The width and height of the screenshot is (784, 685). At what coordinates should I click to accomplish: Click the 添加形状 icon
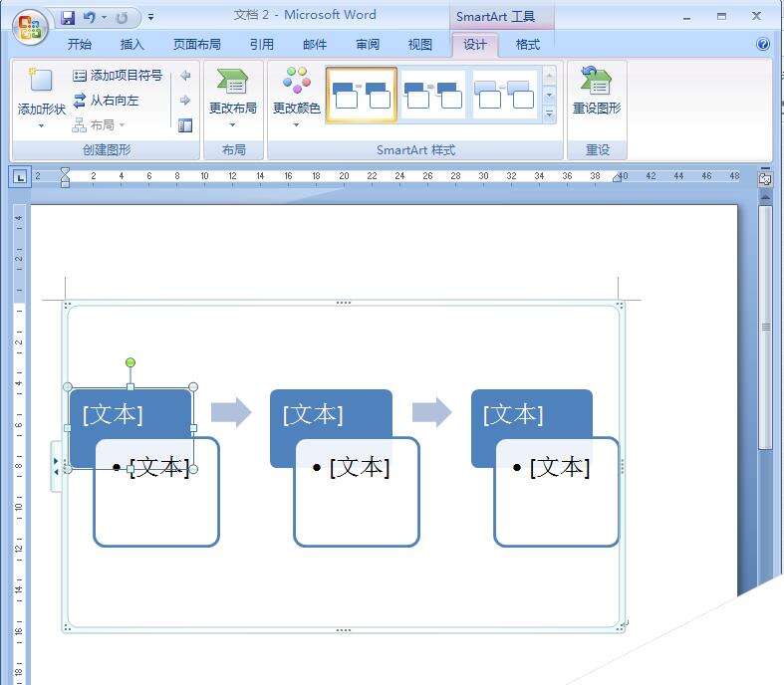[41, 80]
